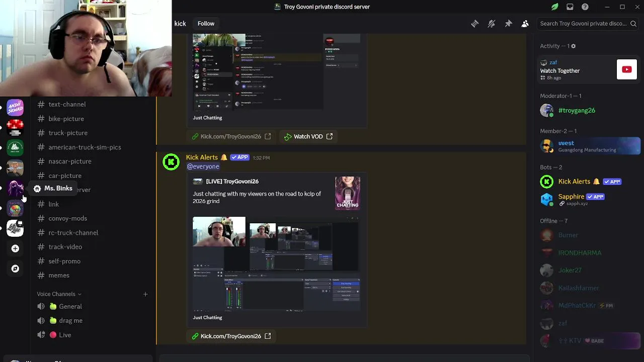The width and height of the screenshot is (644, 362).
Task: Open the red mushroom server icon
Action: point(15,127)
